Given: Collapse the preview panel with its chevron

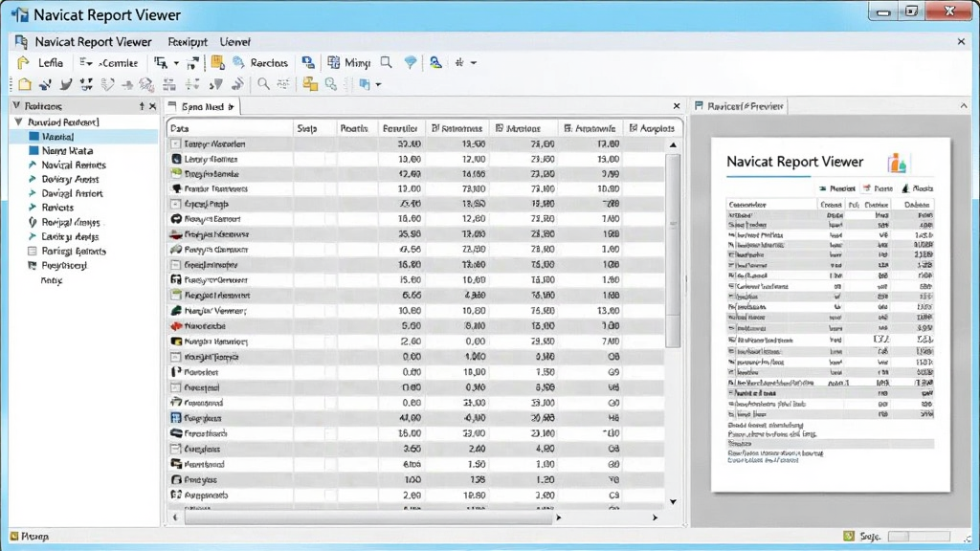Looking at the screenshot, I should pos(963,106).
